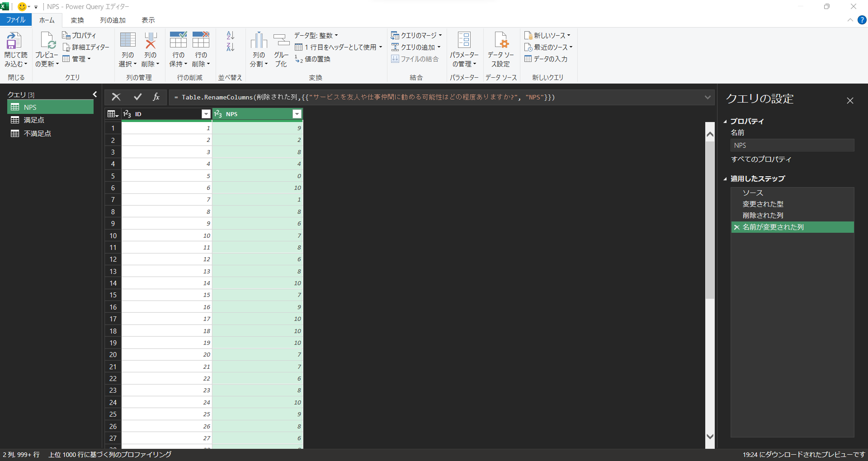Open Append Queries (クエリの追加) dropdown

(x=415, y=47)
